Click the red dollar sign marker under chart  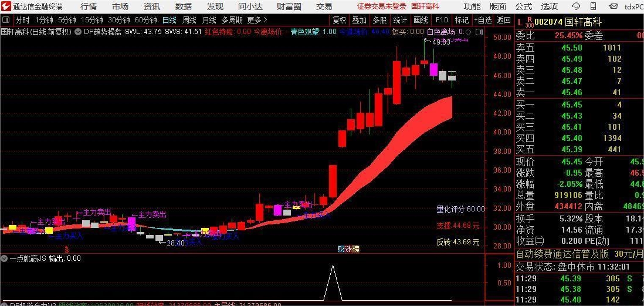(66, 249)
